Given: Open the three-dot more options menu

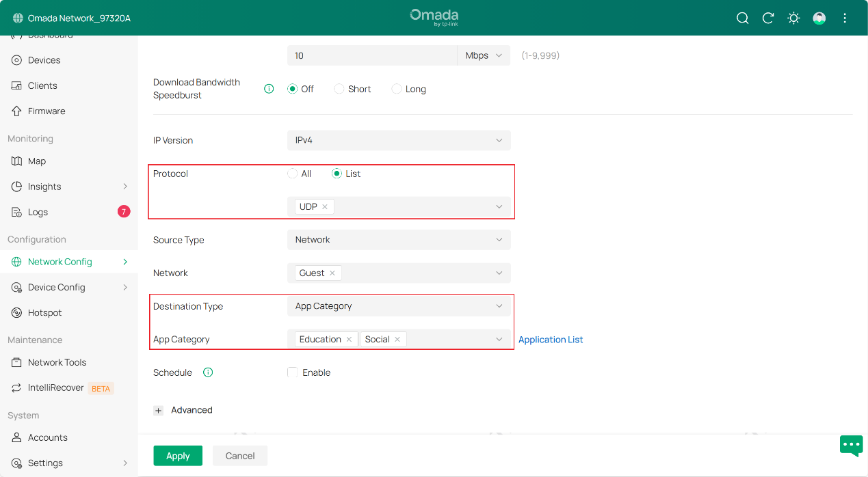Looking at the screenshot, I should click(x=845, y=18).
